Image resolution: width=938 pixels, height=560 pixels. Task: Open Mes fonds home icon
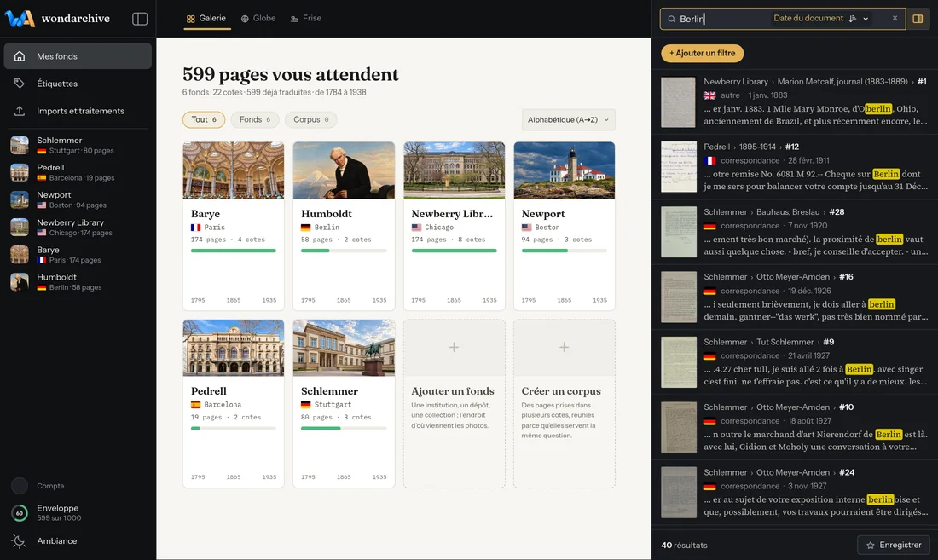(x=20, y=56)
